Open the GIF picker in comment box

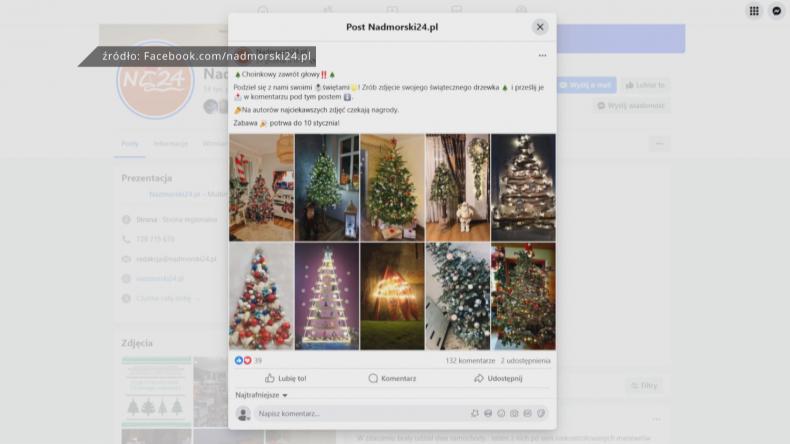514,413
